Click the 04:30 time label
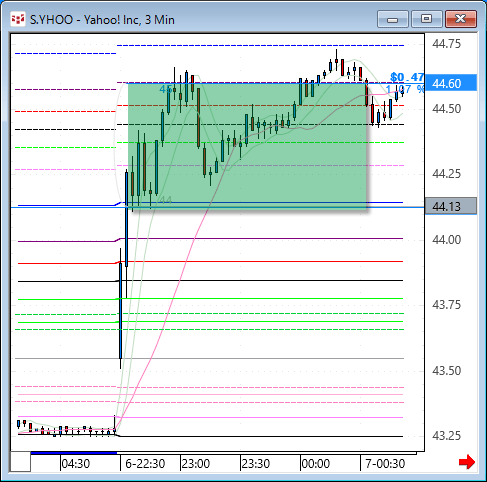 (76, 464)
